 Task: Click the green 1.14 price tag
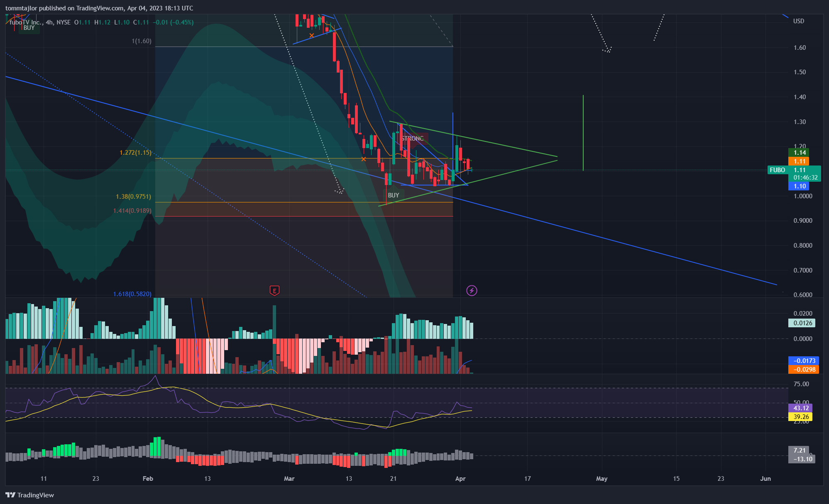click(x=799, y=153)
